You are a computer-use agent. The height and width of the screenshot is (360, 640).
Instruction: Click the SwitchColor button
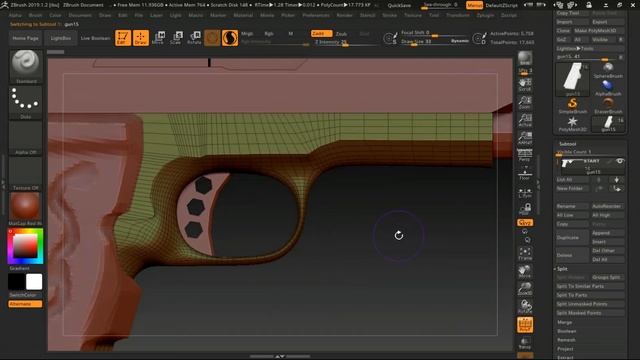click(25, 295)
